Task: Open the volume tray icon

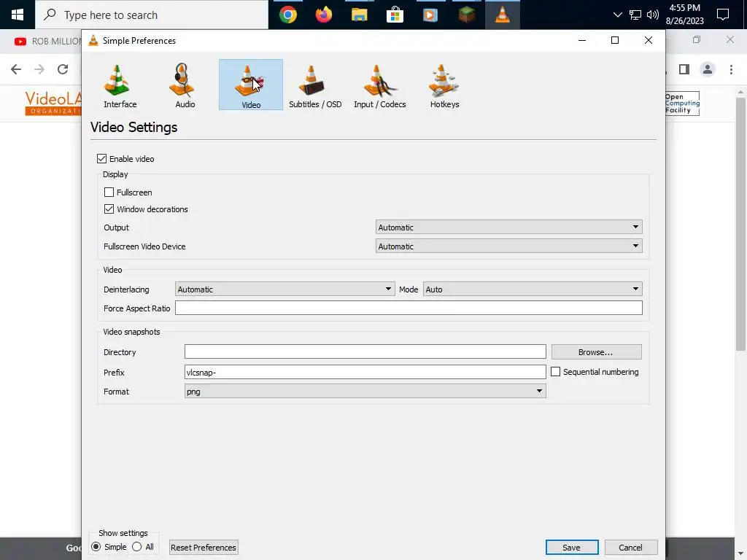Action: tap(653, 15)
